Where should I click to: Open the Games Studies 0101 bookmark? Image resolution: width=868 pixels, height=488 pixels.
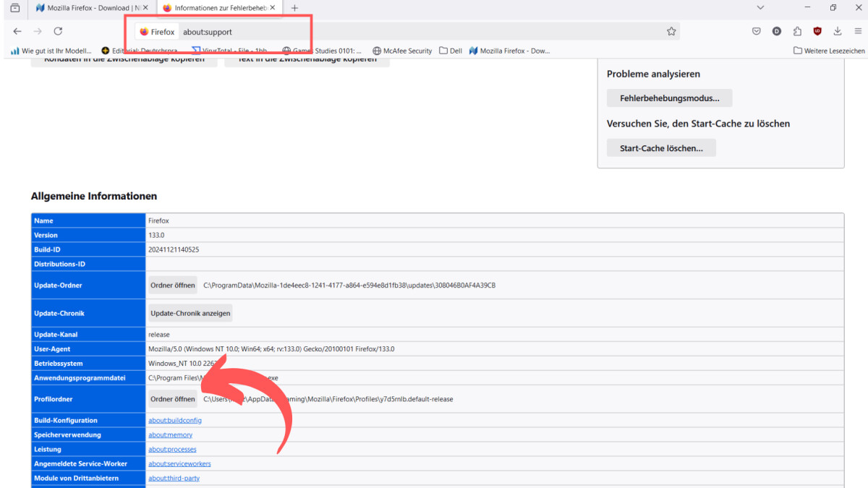322,51
